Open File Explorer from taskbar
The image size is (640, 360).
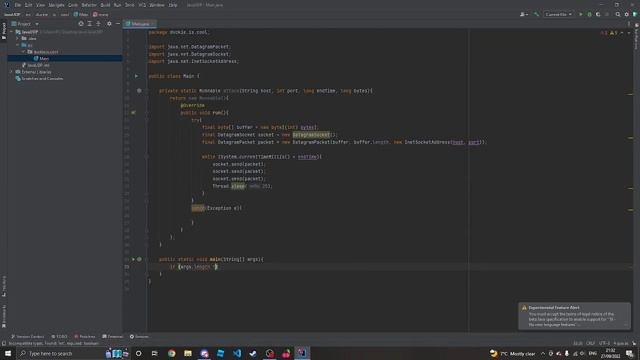(x=188, y=353)
